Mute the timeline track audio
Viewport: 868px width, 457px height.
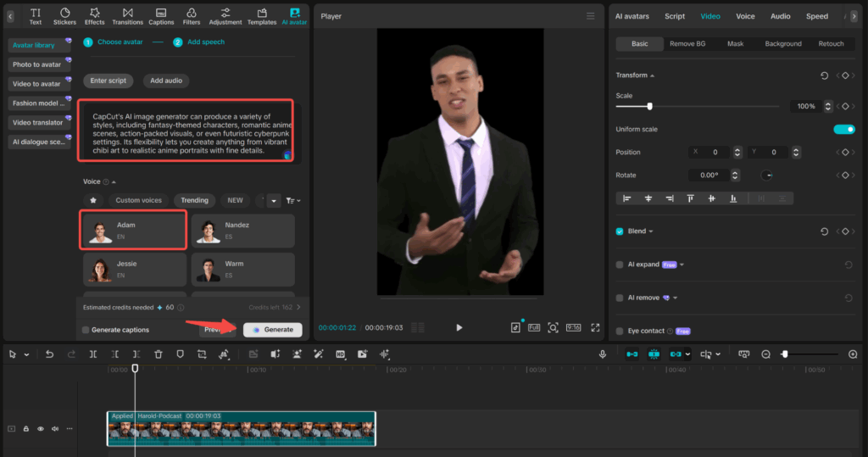click(55, 429)
